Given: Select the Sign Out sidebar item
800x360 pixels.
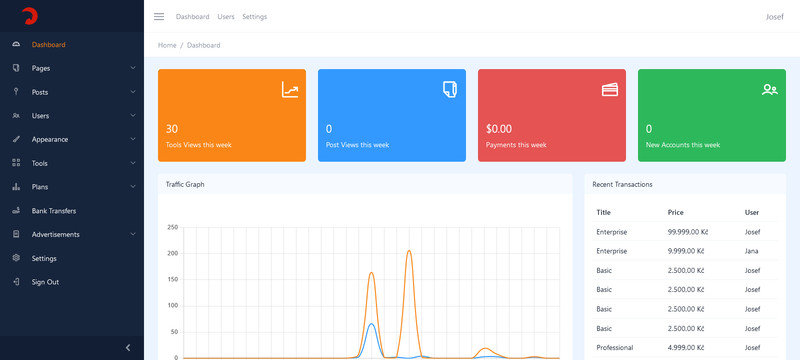Looking at the screenshot, I should point(72,282).
